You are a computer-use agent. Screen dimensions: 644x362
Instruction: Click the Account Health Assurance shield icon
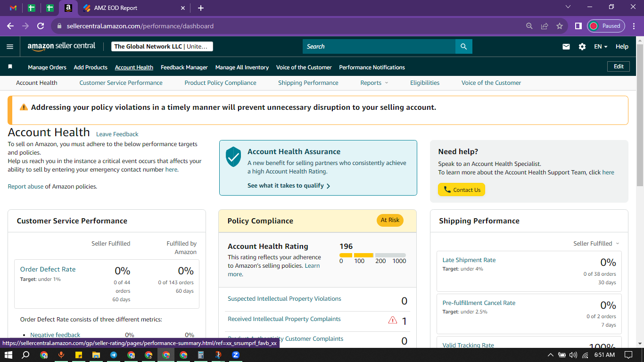(233, 156)
